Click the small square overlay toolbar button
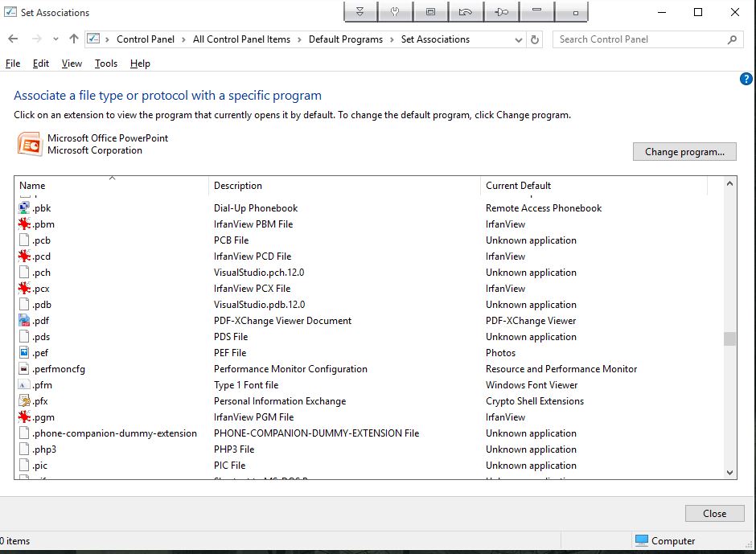This screenshot has width=756, height=554. click(572, 12)
